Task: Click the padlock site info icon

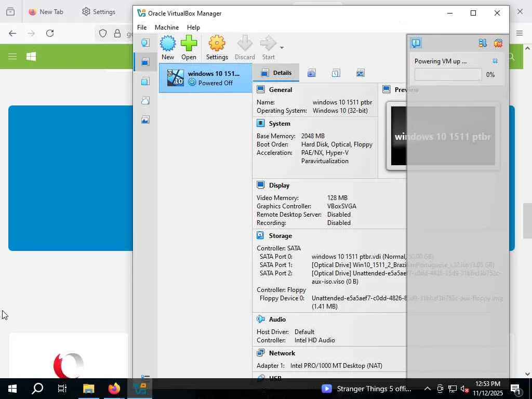Action: [x=117, y=33]
